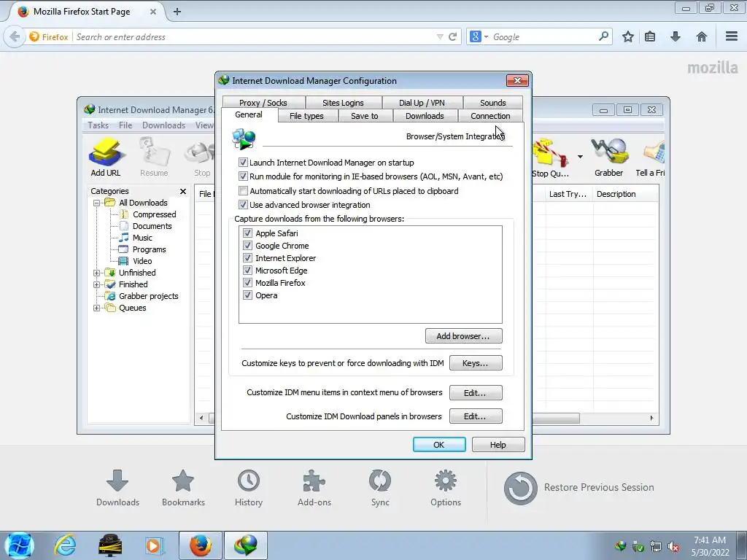Expand the Unfinished category node
The image size is (747, 560).
pos(97,273)
